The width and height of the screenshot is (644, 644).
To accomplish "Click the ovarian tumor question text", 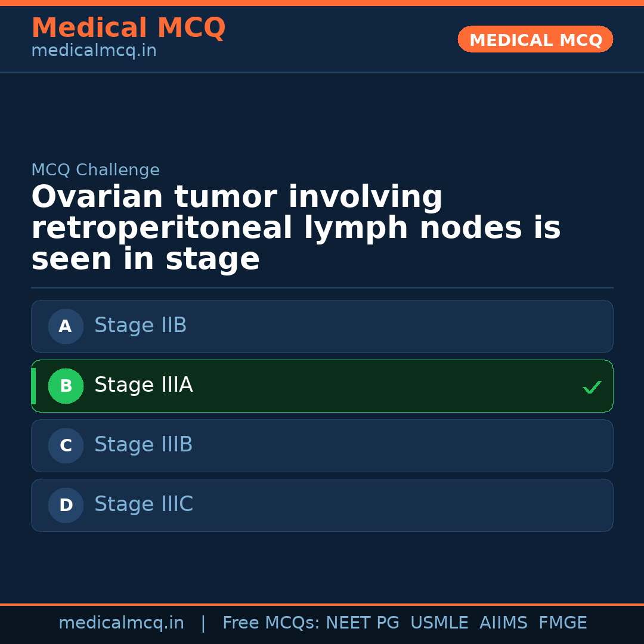I will coord(296,228).
